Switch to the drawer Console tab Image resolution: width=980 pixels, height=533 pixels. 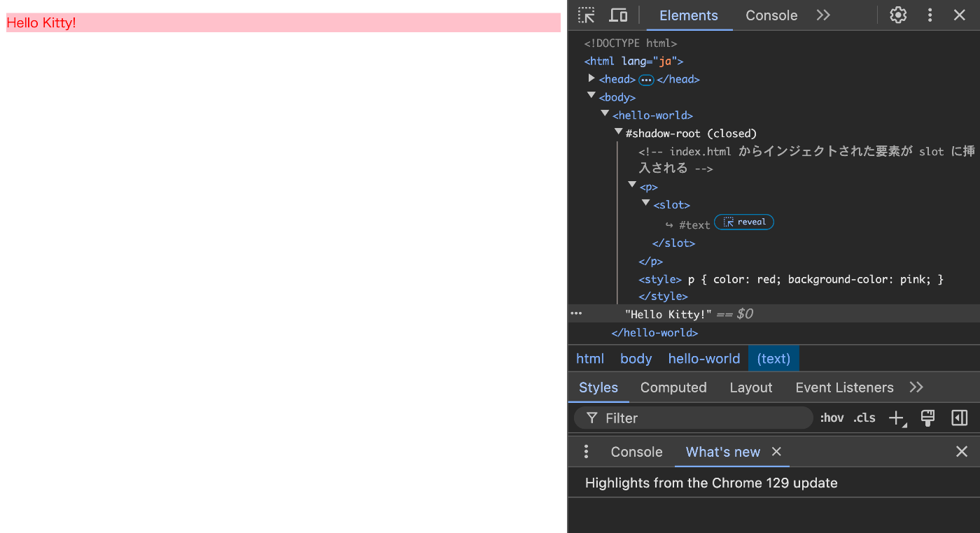pos(636,452)
